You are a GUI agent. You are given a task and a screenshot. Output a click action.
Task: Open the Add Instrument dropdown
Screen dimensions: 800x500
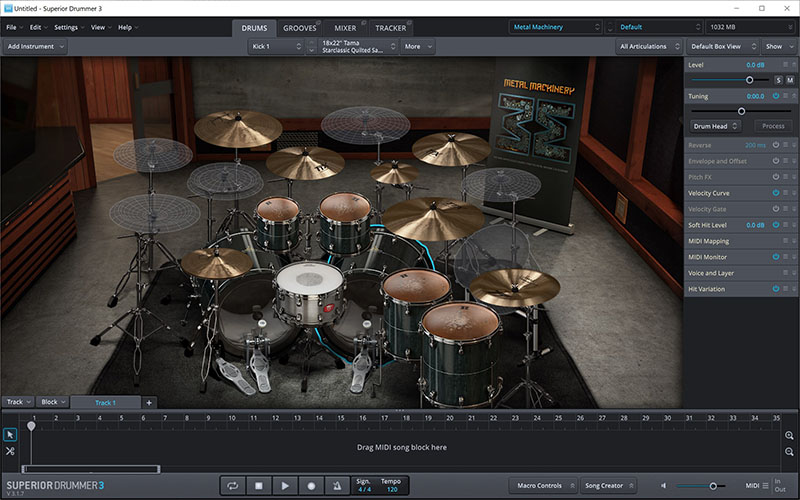(35, 46)
